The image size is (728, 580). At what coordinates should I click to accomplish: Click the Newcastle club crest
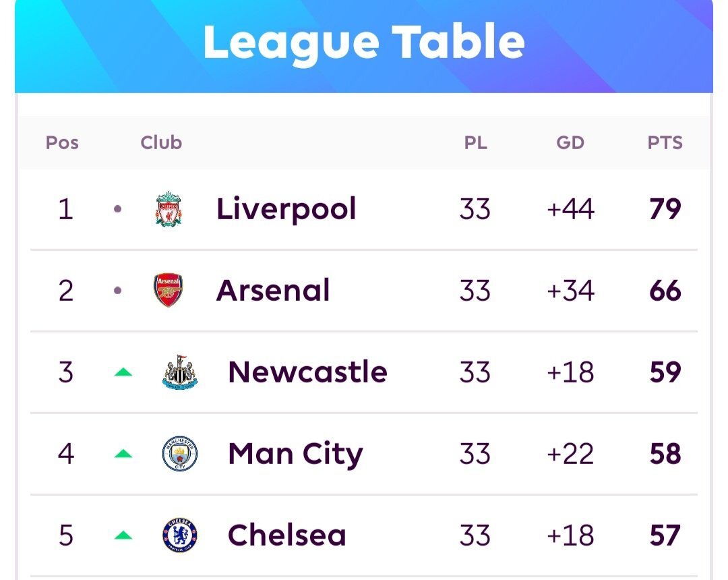[x=180, y=372]
